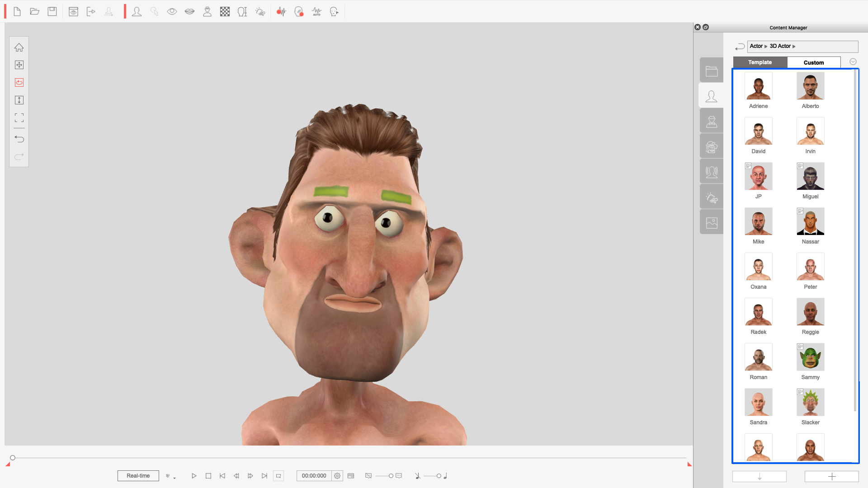Screen dimensions: 868x488
Task: Click the Export icon in the top toolbar
Action: tap(91, 11)
